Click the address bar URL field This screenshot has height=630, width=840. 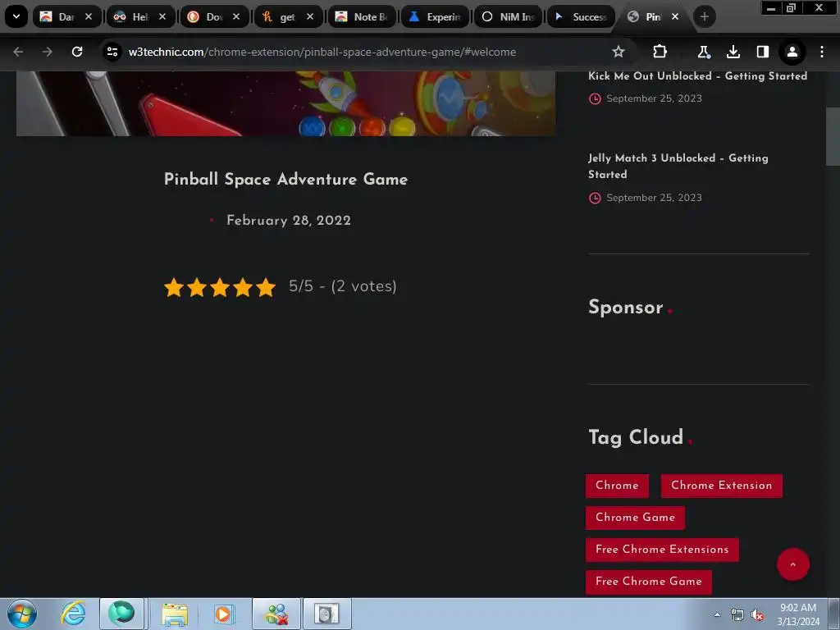click(359, 52)
